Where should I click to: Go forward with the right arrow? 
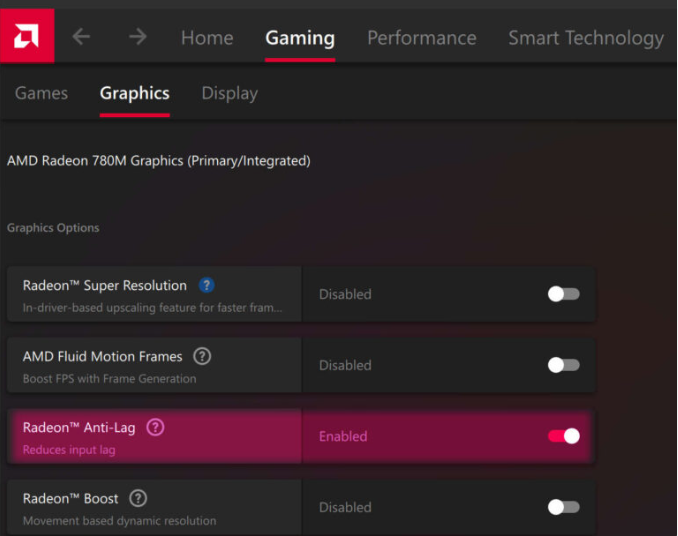(138, 37)
